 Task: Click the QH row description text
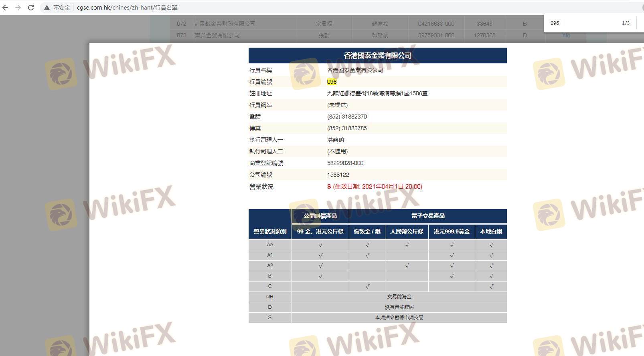(x=399, y=297)
